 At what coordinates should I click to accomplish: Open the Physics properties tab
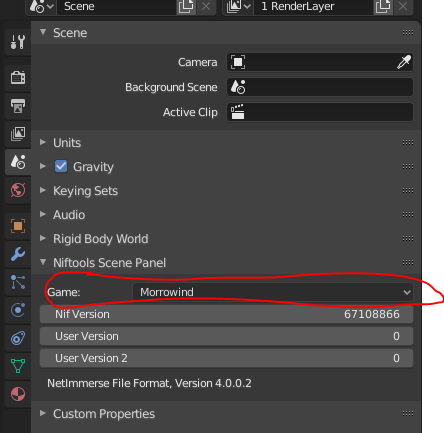coord(18,310)
